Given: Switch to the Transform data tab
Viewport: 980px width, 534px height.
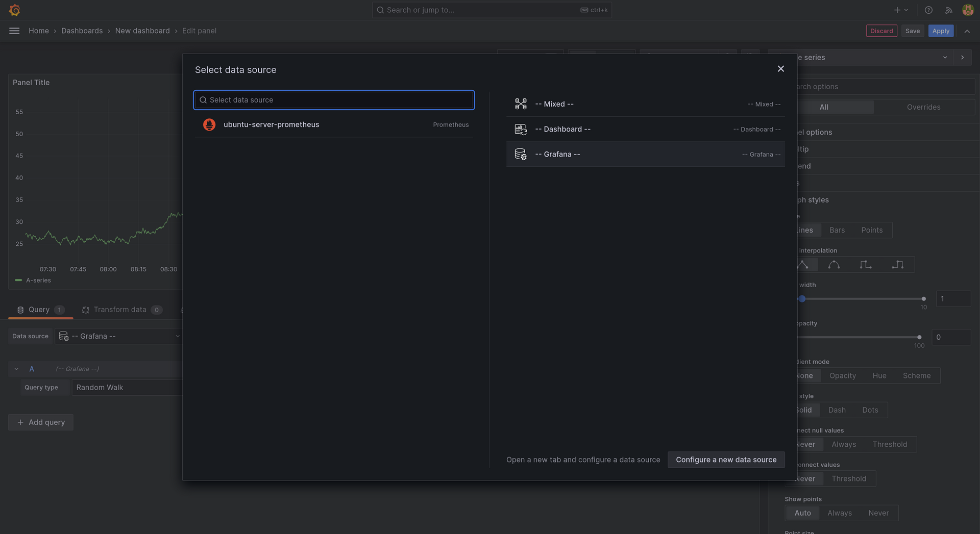Looking at the screenshot, I should tap(122, 310).
